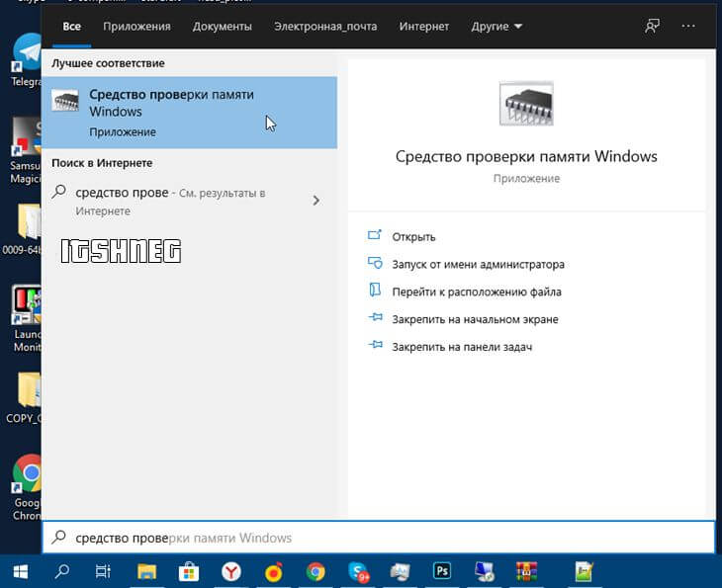
Task: Click inside the search text field
Action: 379,538
